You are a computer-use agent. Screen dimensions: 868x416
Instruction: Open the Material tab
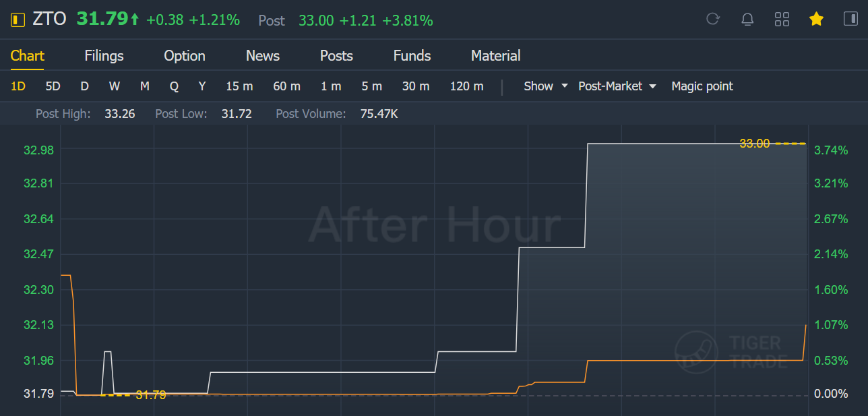pyautogui.click(x=496, y=56)
